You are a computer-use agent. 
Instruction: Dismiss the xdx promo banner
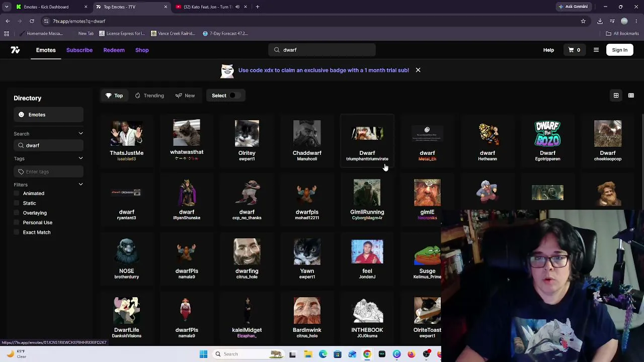(x=418, y=70)
